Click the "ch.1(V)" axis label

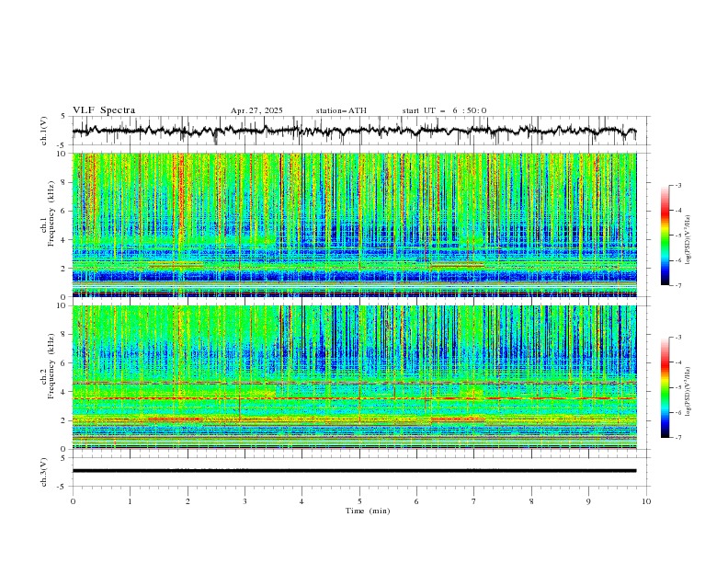pyautogui.click(x=44, y=131)
